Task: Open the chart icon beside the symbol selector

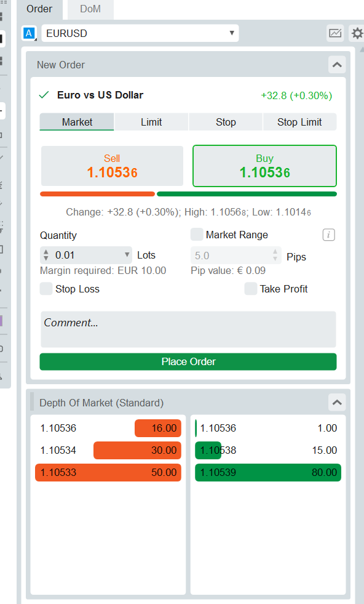Action: [334, 33]
